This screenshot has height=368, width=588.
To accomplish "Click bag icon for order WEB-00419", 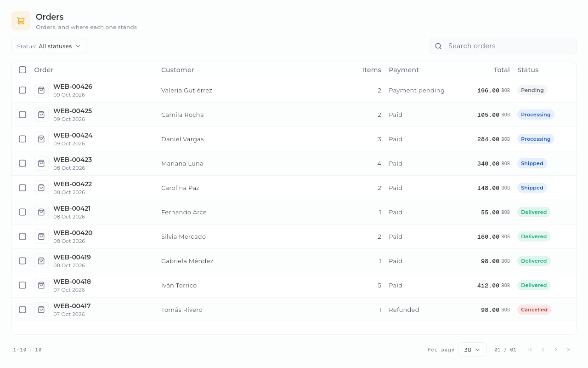I will click(x=41, y=261).
